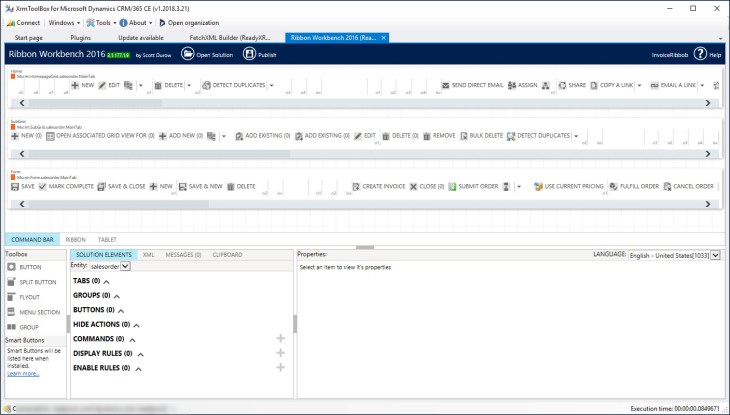Open the Help question mark icon
Viewport: 730px width, 415px height.
pos(700,55)
